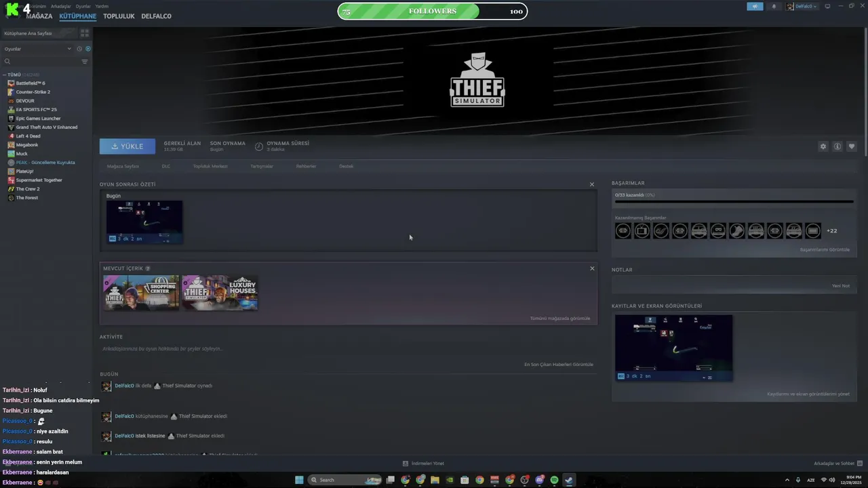868x488 pixels.
Task: Open Steam notifications bell icon
Action: tap(774, 6)
